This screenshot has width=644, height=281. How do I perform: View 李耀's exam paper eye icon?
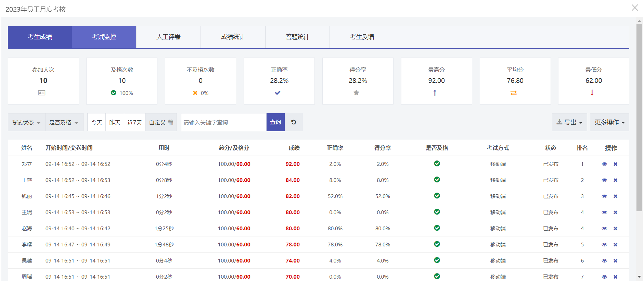point(604,245)
